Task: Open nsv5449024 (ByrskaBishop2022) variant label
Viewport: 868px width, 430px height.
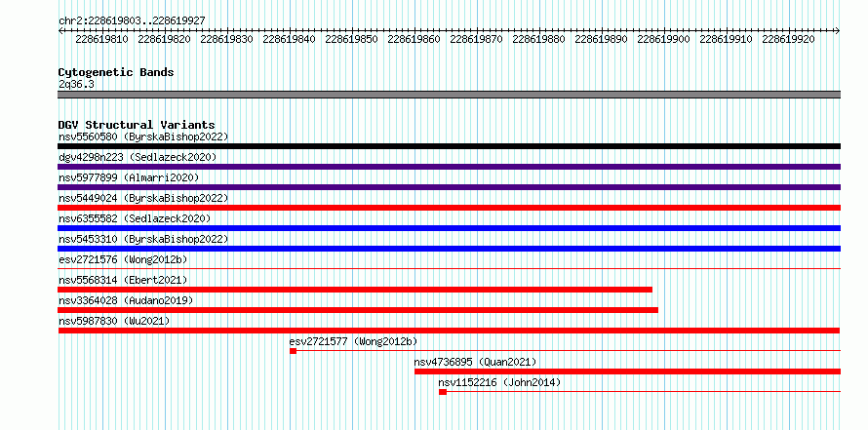Action: 143,198
